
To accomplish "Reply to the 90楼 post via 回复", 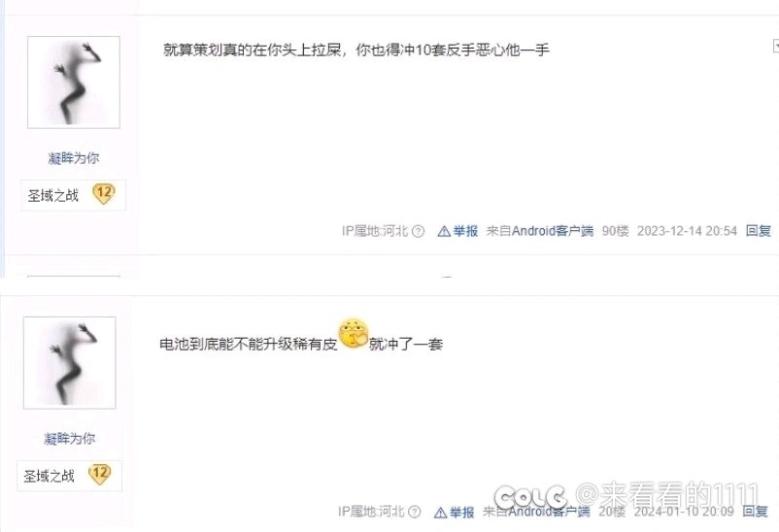I will tap(759, 231).
